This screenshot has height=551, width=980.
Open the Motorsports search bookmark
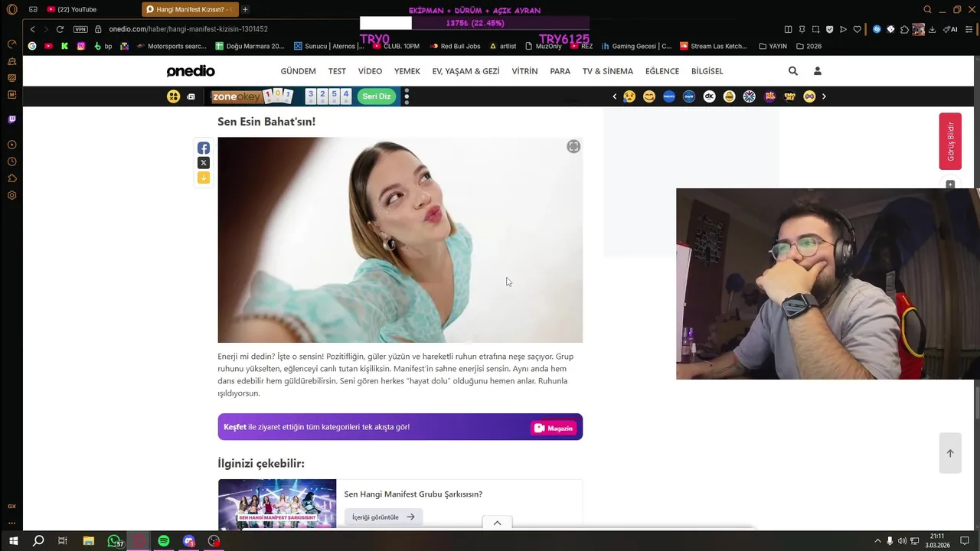click(171, 46)
